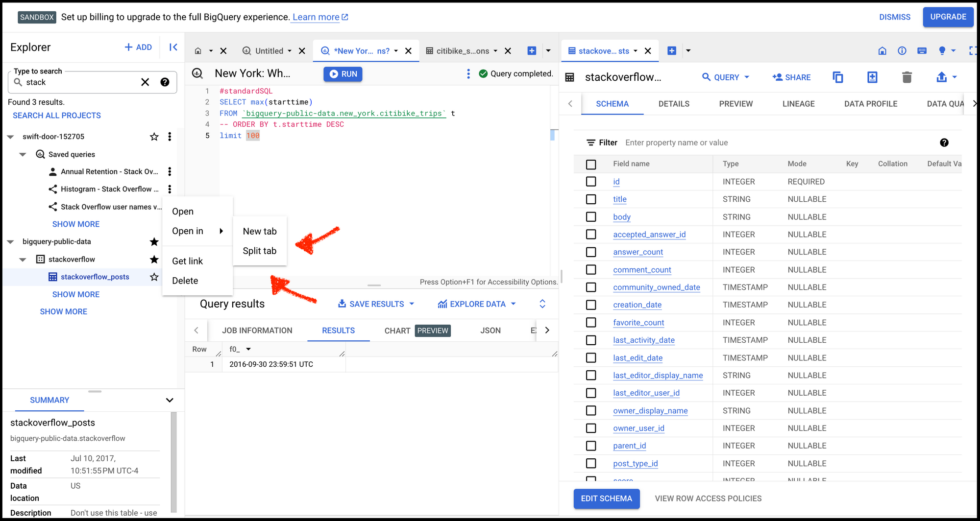Collapse the SUMMARY panel chevron

[170, 400]
